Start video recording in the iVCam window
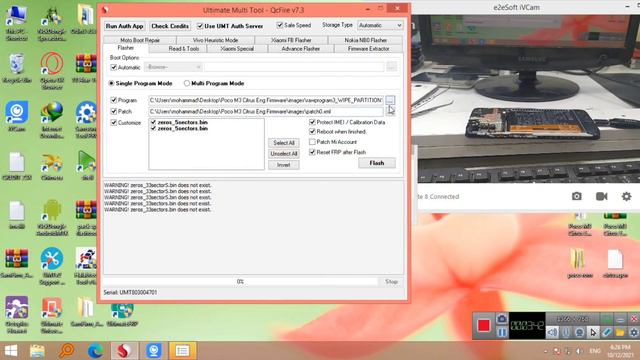The image size is (640, 360). click(x=602, y=196)
